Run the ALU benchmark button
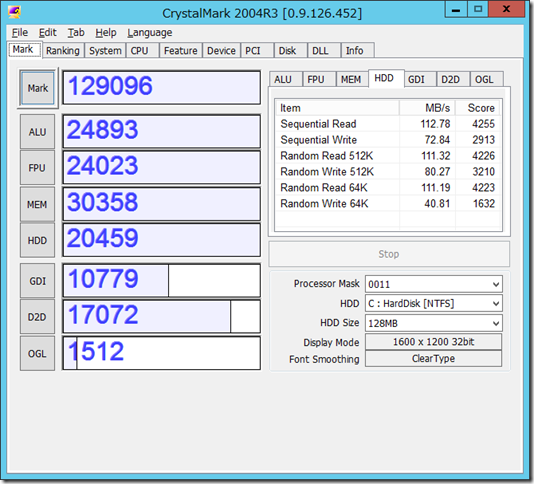The height and width of the screenshot is (484, 534). tap(37, 132)
